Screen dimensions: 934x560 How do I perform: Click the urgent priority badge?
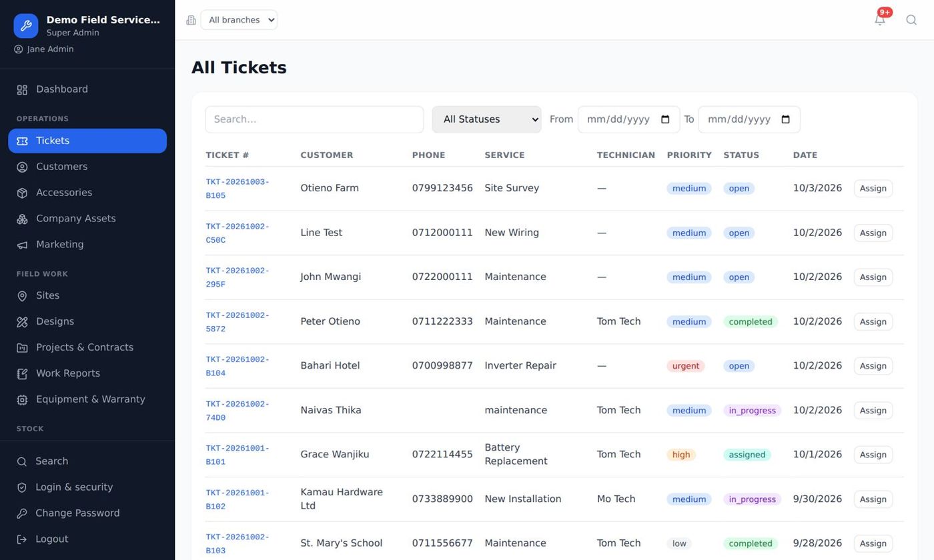coord(685,366)
